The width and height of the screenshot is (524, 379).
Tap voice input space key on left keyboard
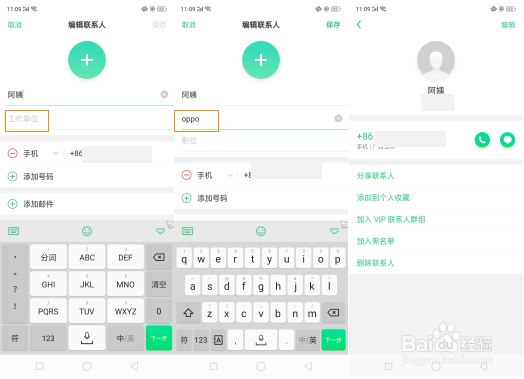[87, 338]
